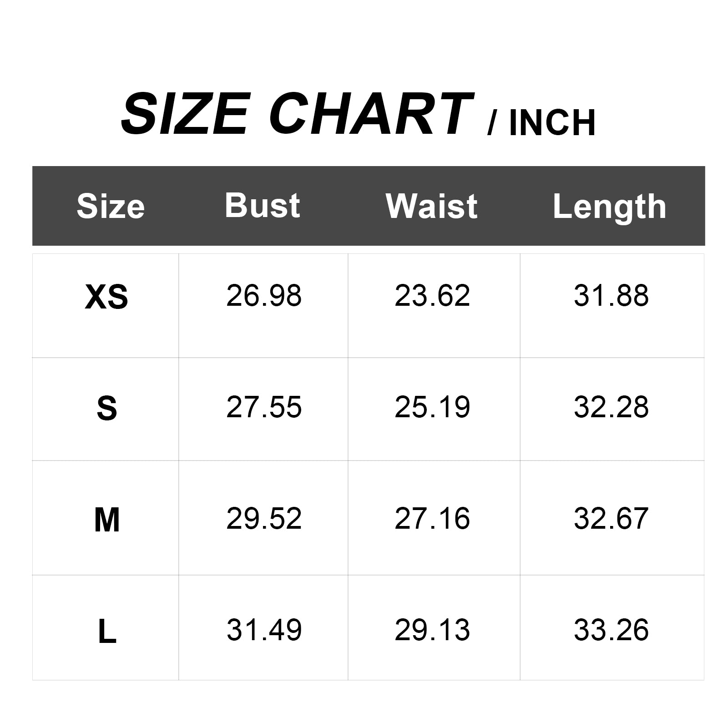Pick M bust value 29.52
Viewport: 728px width, 728px height.
tap(264, 519)
